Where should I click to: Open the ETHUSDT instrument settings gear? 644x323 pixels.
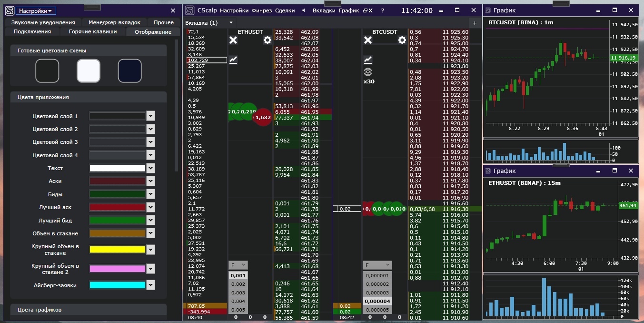[268, 40]
